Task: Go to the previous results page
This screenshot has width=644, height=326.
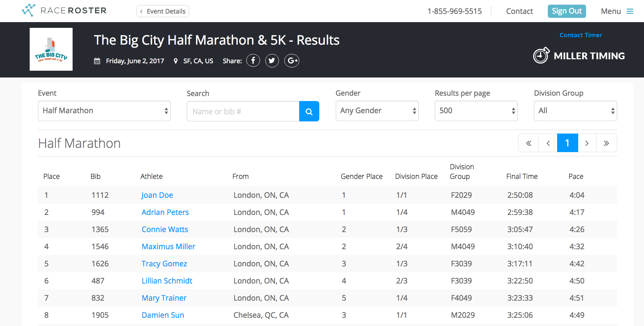Action: [548, 143]
